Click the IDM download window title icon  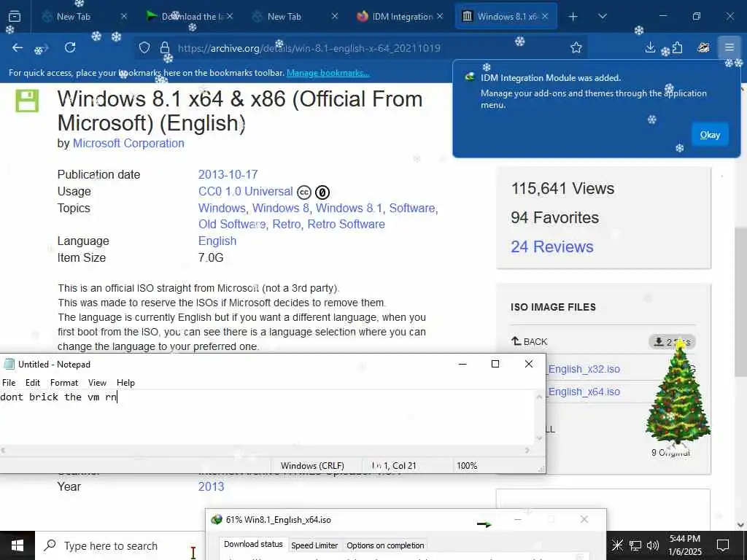[217, 519]
